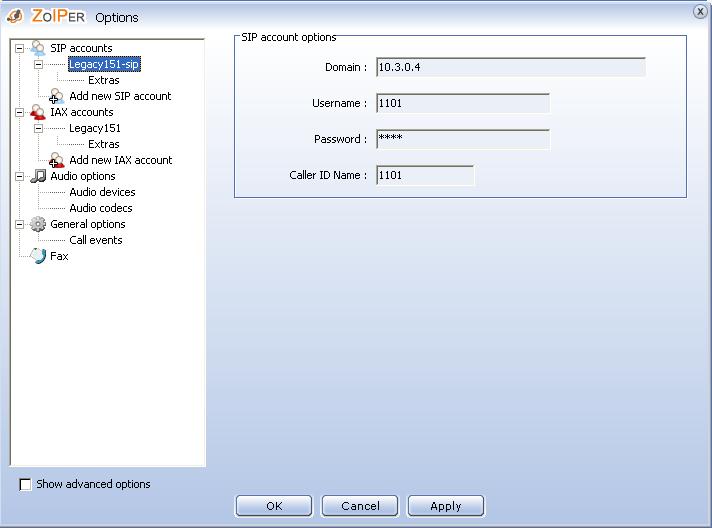712x528 pixels.
Task: Click the Add new IAX account icon
Action: coord(56,160)
